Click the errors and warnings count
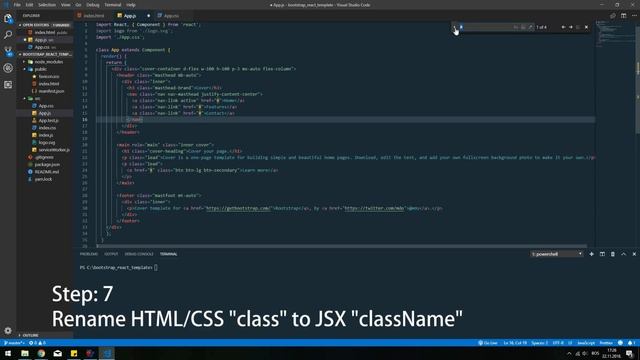Viewport: 640px width, 360px height. tap(37, 343)
